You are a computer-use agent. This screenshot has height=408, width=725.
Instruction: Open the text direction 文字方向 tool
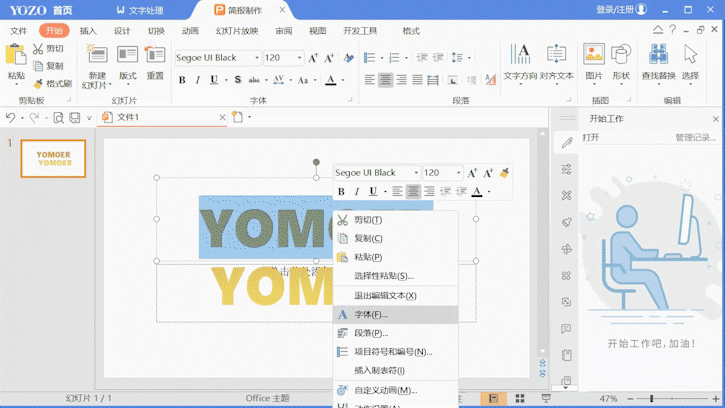520,56
